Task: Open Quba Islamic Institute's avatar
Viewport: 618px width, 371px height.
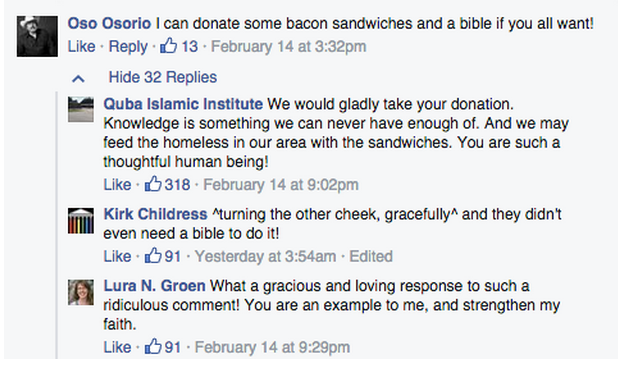Action: tap(81, 109)
